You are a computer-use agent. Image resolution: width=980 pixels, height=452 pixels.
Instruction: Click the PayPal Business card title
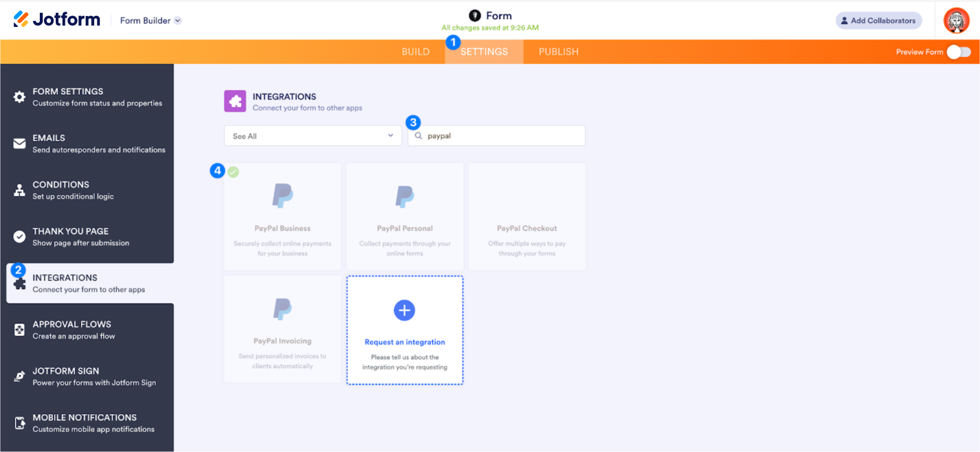[x=283, y=228]
